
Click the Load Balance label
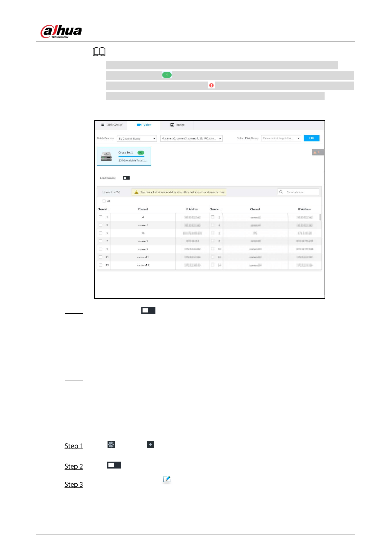[108, 178]
